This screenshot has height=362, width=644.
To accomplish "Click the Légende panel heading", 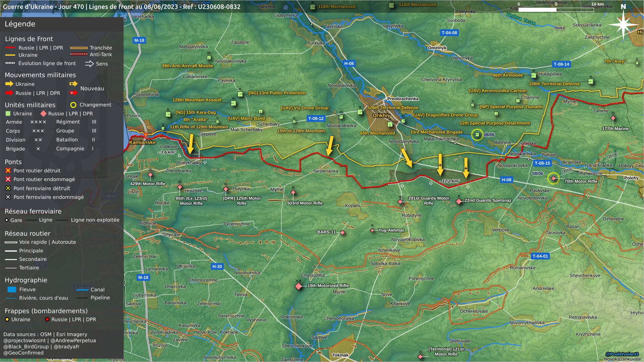I will point(20,24).
